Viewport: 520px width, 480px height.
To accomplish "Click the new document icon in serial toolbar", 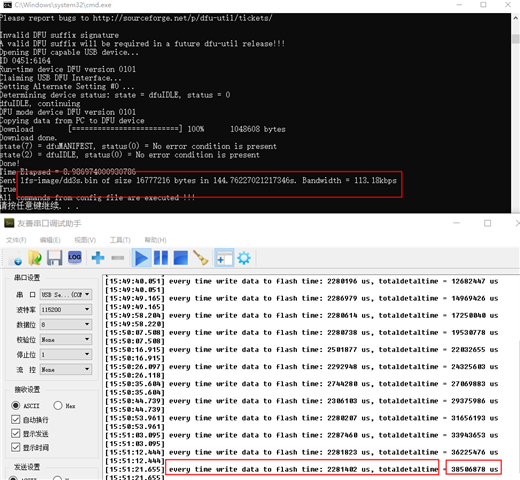I will 16,258.
